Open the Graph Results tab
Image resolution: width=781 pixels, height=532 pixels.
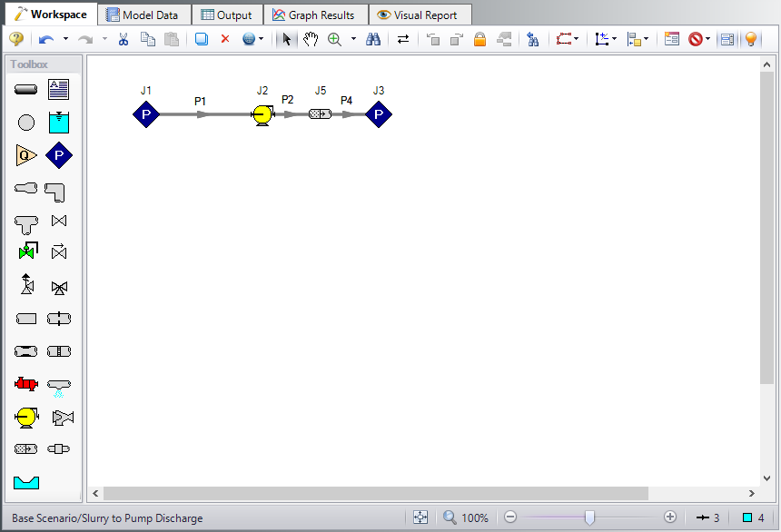(315, 14)
